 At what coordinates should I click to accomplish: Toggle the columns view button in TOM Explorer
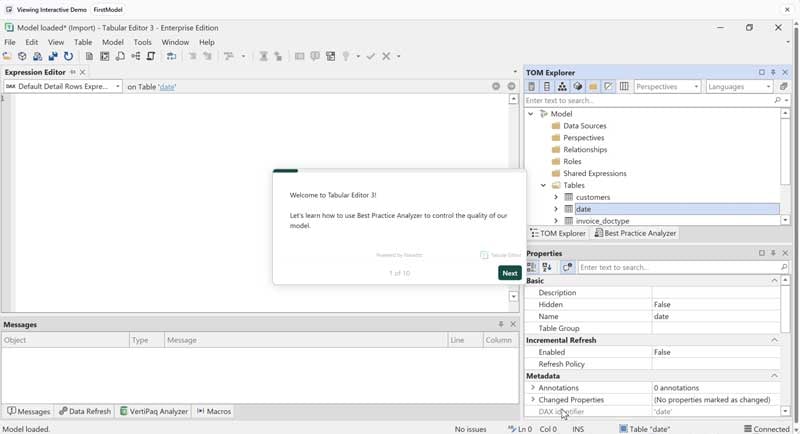click(x=624, y=87)
